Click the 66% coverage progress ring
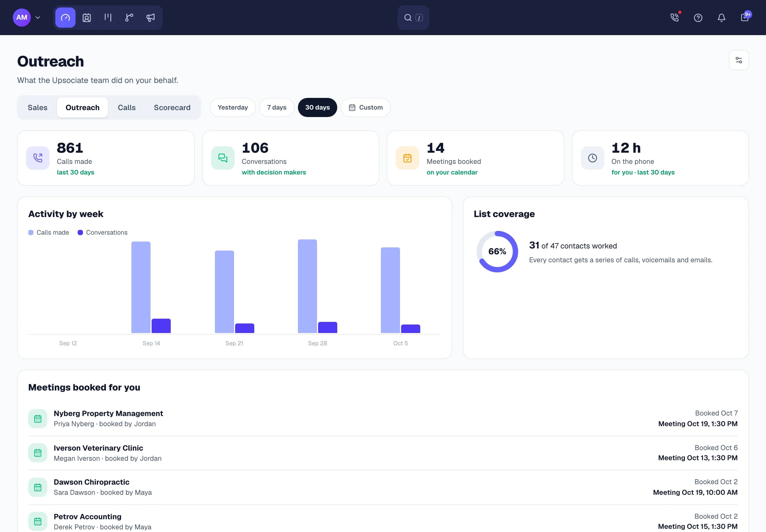The width and height of the screenshot is (766, 532). point(497,251)
